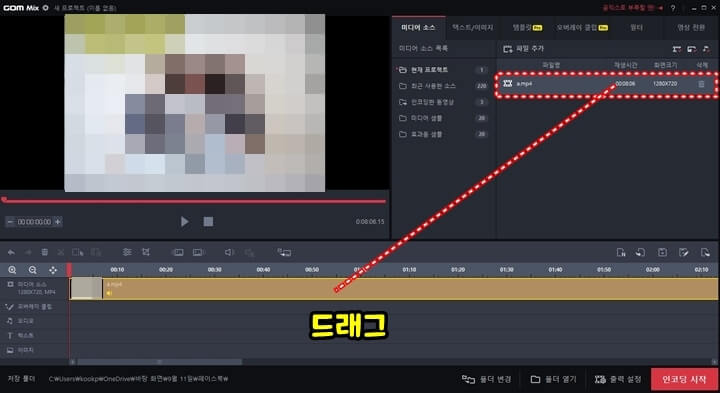The height and width of the screenshot is (393, 720).
Task: Open the adjust sliders tool in timeline toolbar
Action: click(x=127, y=252)
